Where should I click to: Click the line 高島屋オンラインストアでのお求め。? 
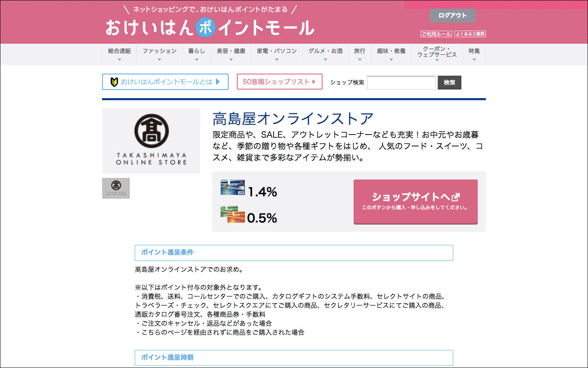point(190,269)
